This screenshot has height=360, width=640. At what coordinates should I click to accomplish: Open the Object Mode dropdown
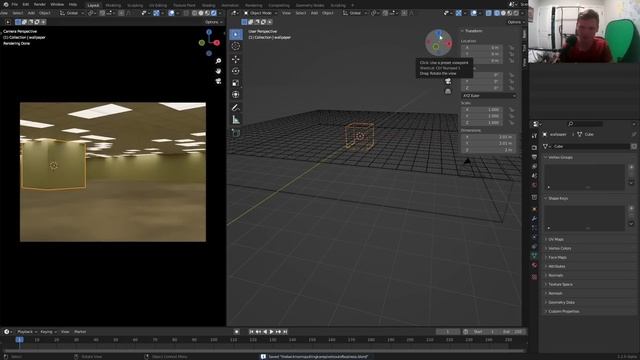pos(260,13)
